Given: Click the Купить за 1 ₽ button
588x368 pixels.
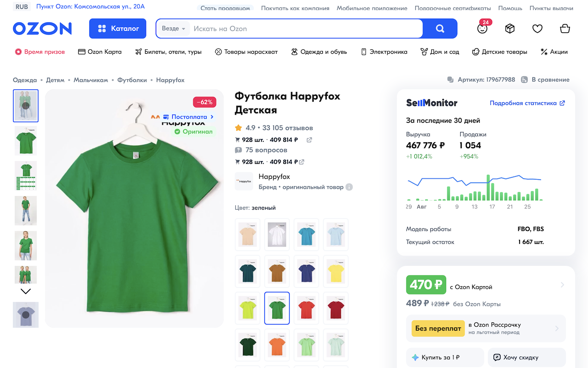Looking at the screenshot, I should coord(445,357).
